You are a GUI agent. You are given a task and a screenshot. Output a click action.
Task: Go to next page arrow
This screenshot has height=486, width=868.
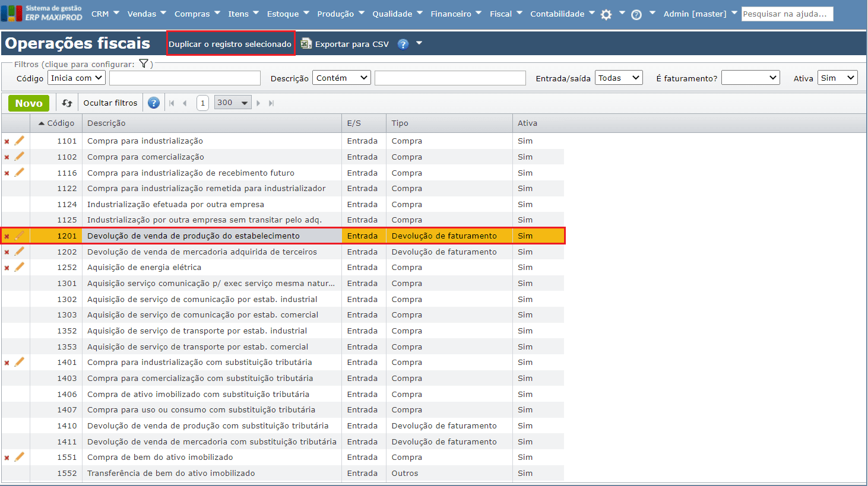click(x=258, y=103)
